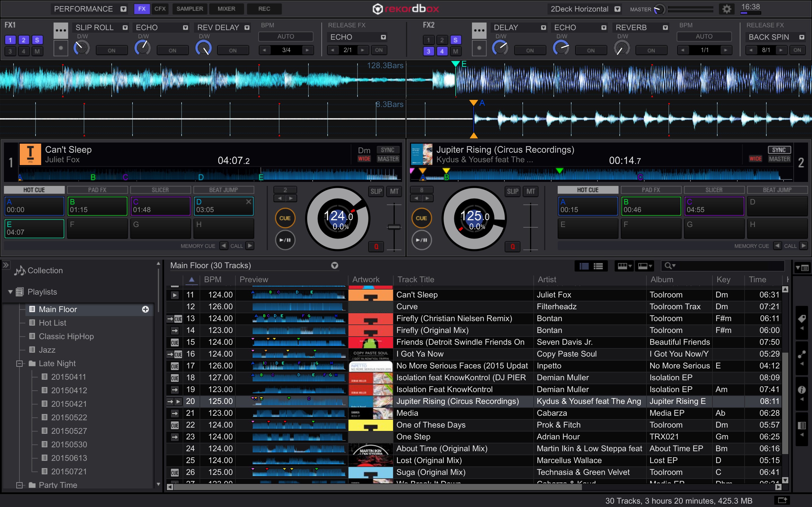Image resolution: width=812 pixels, height=507 pixels.
Task: Adjust deck 1 tempo slider handle
Action: tap(394, 227)
